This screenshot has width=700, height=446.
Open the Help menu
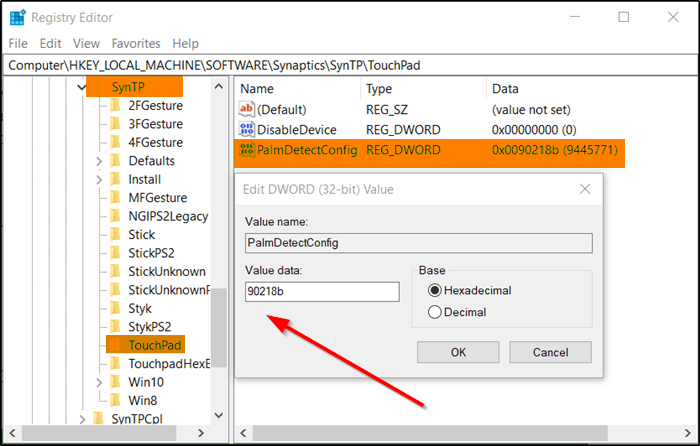click(x=185, y=43)
